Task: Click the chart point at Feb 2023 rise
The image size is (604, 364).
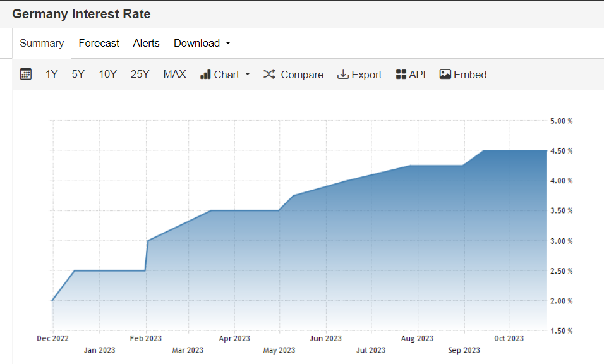Action: pos(147,241)
